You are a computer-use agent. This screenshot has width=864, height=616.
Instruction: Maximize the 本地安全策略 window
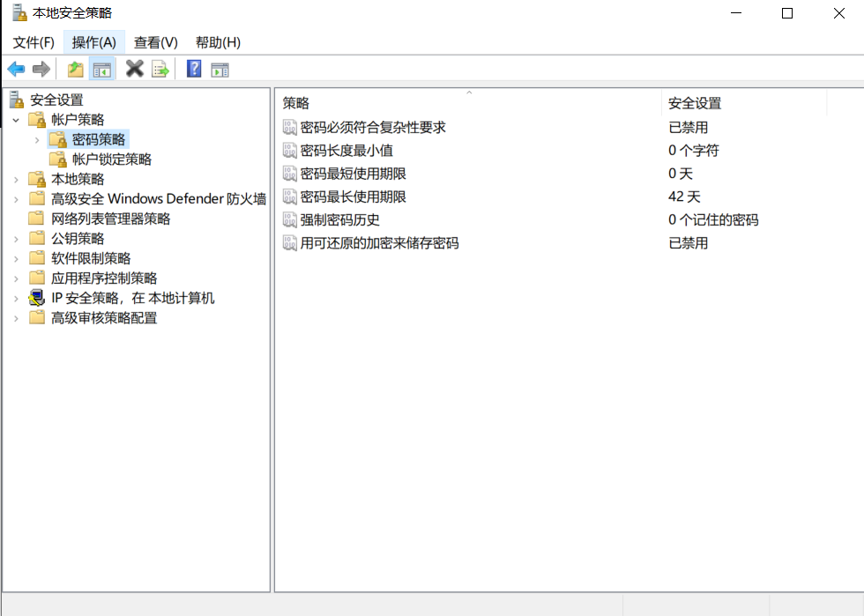coord(787,13)
